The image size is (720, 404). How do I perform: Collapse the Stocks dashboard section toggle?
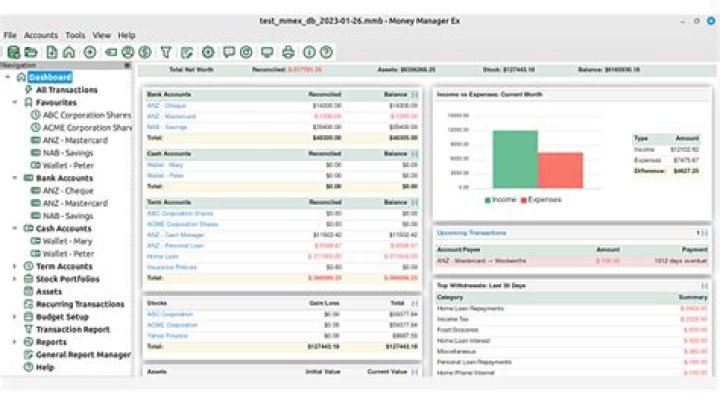click(x=415, y=303)
